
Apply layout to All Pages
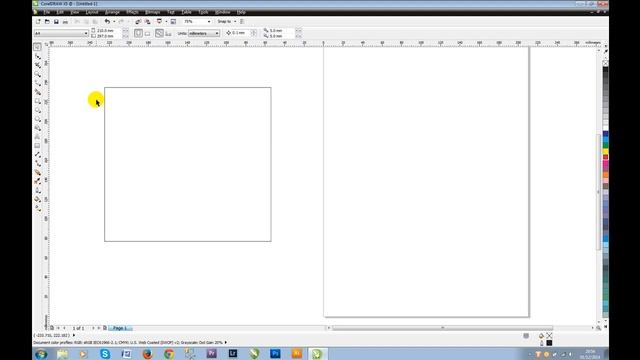[159, 33]
